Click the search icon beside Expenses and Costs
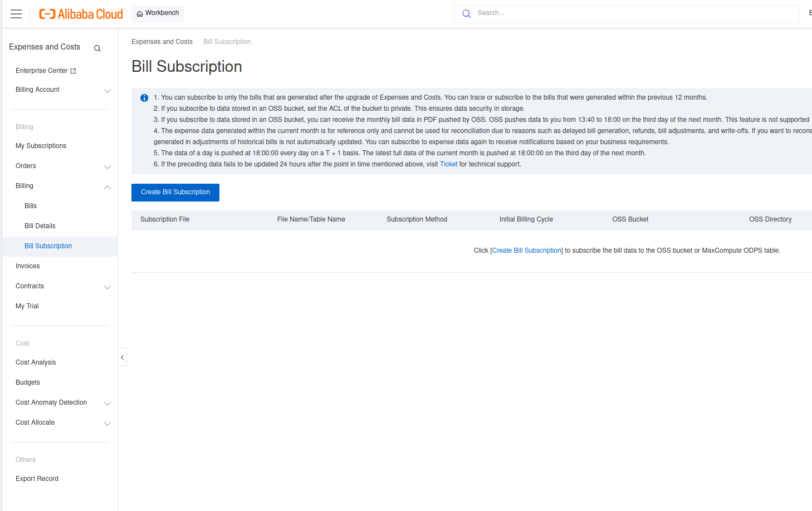The image size is (812, 511). 97,48
